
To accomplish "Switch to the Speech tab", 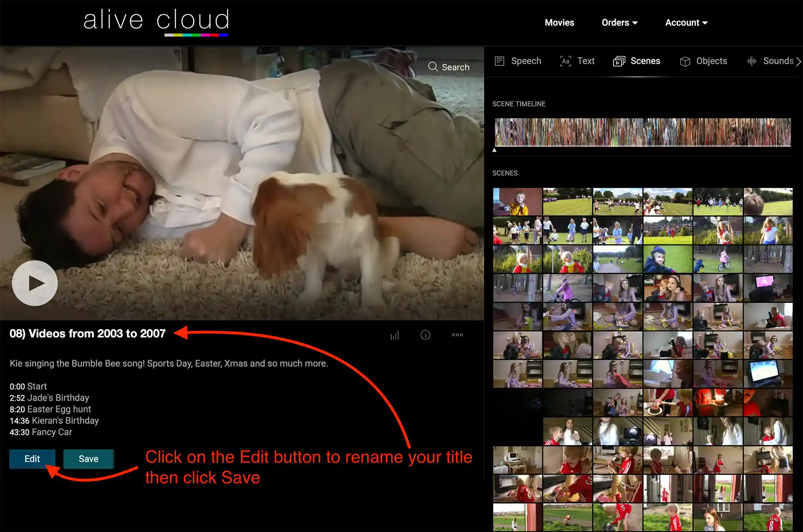I will coord(518,61).
